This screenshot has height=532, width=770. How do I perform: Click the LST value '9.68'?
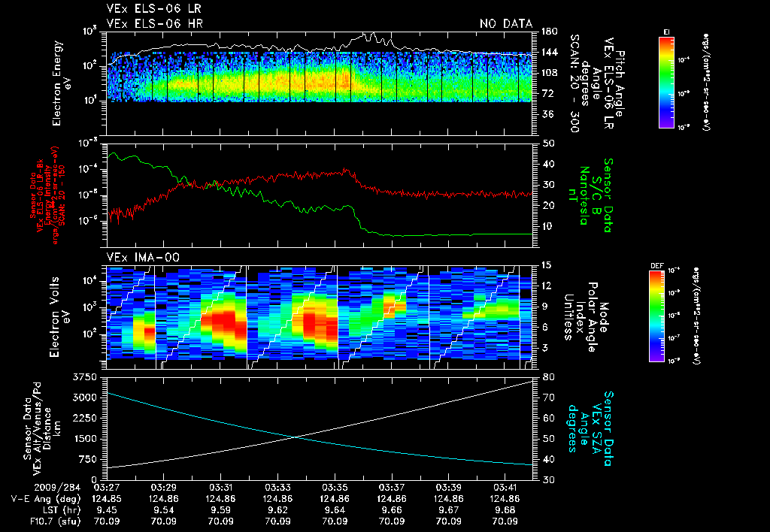(505, 510)
